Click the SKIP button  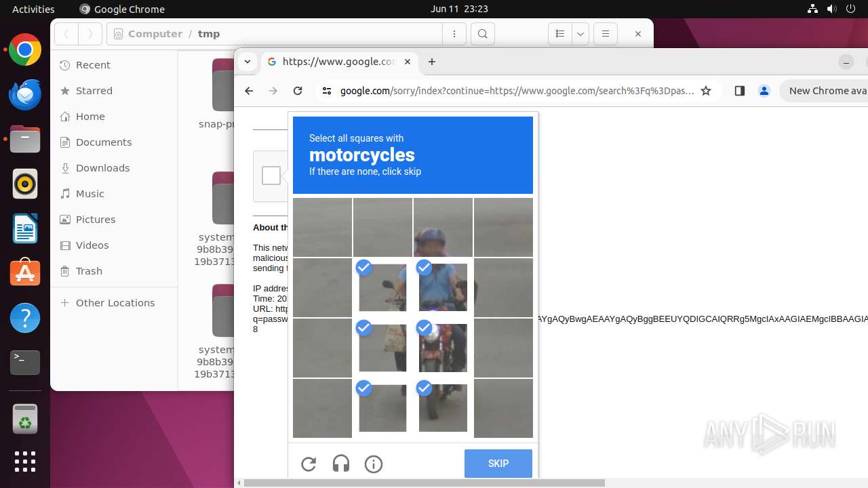click(x=498, y=464)
